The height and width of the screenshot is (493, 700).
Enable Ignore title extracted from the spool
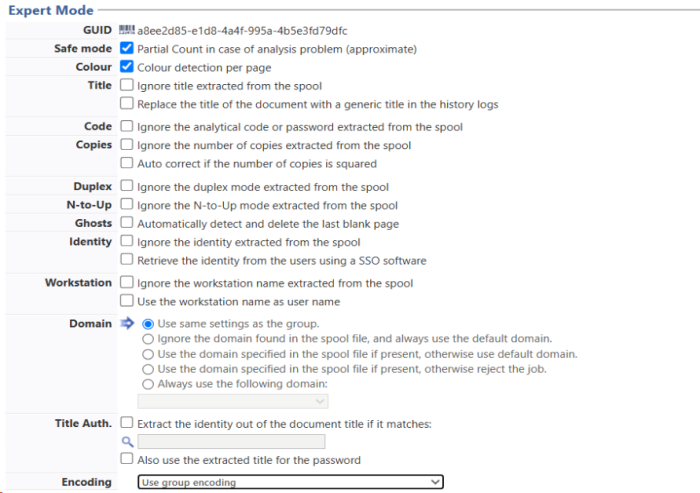click(126, 86)
